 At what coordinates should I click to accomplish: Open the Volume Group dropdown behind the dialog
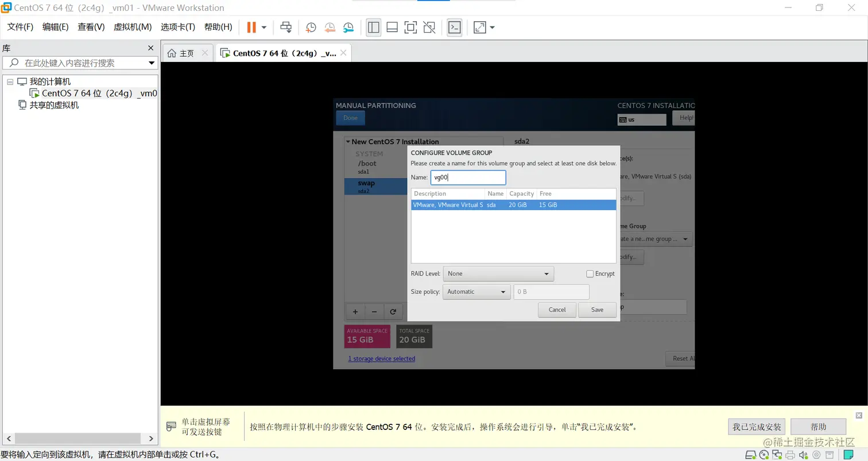(656, 239)
